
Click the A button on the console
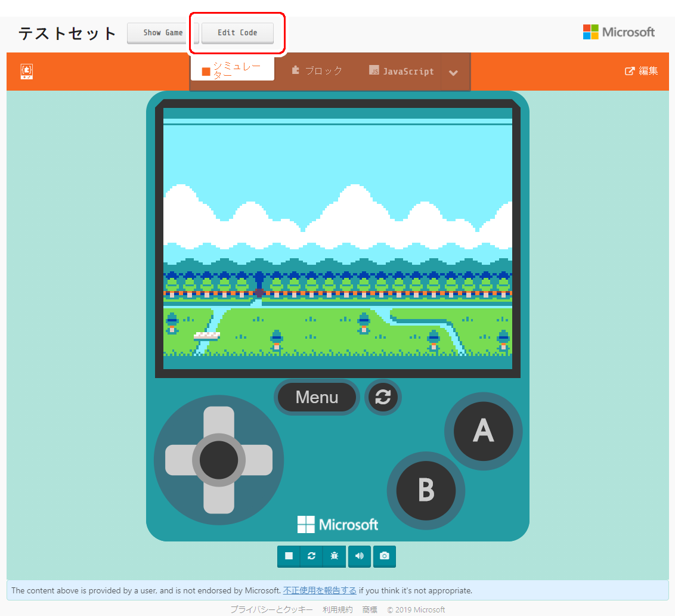484,431
